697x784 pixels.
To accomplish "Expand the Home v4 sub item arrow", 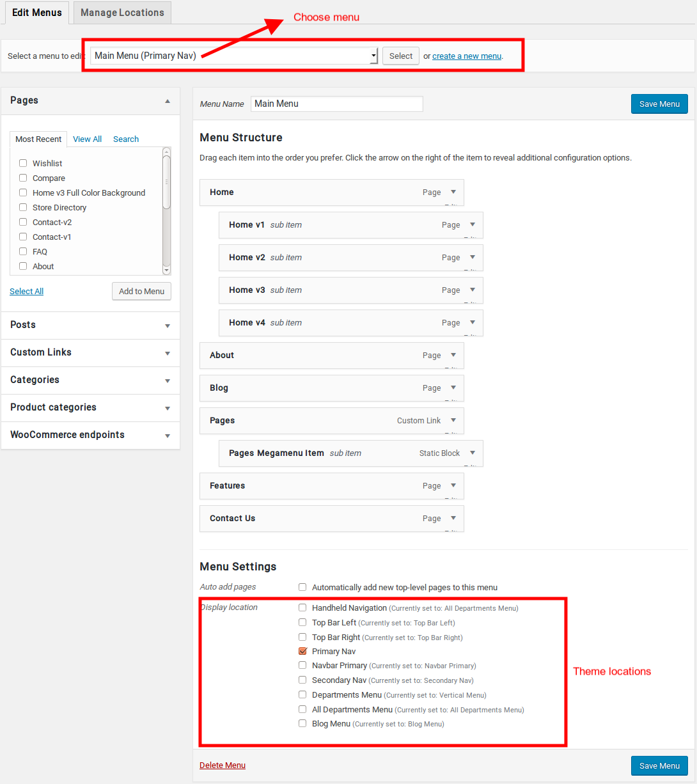I will (x=473, y=322).
